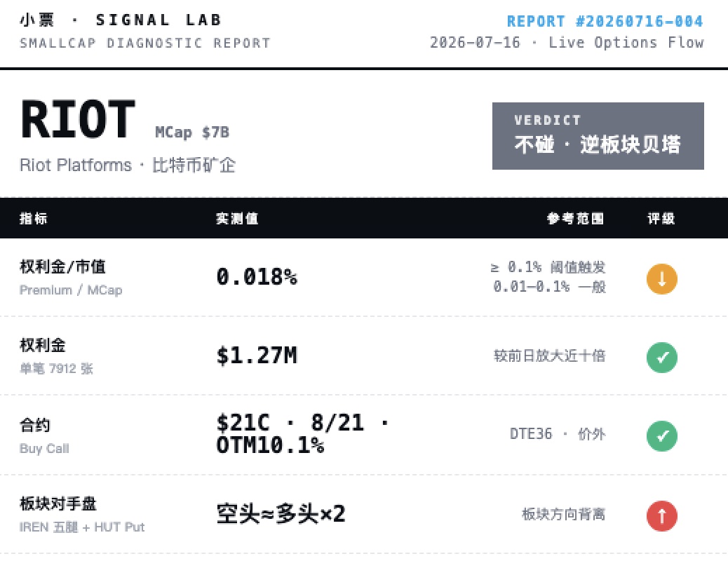728x568 pixels.
Task: Select the RIOT ticker heading
Action: click(78, 120)
